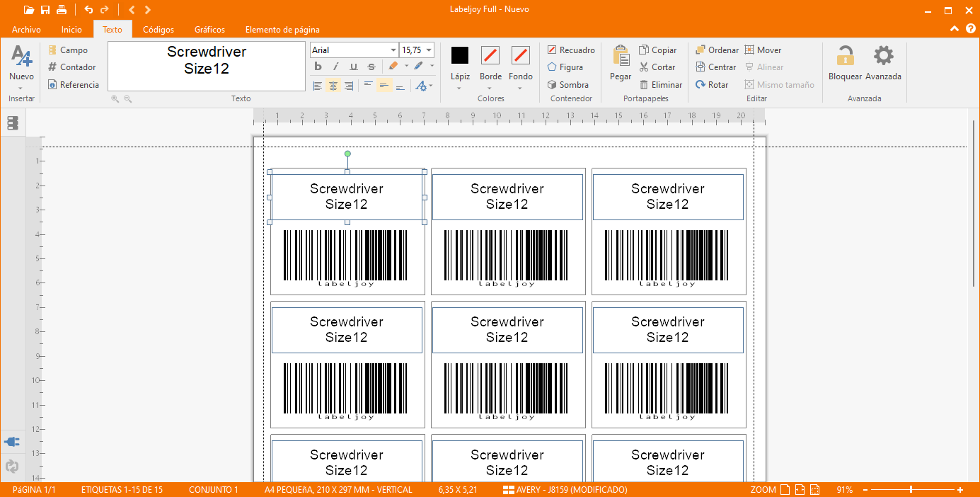
Task: Cut the selected element with Cortar
Action: pos(657,67)
